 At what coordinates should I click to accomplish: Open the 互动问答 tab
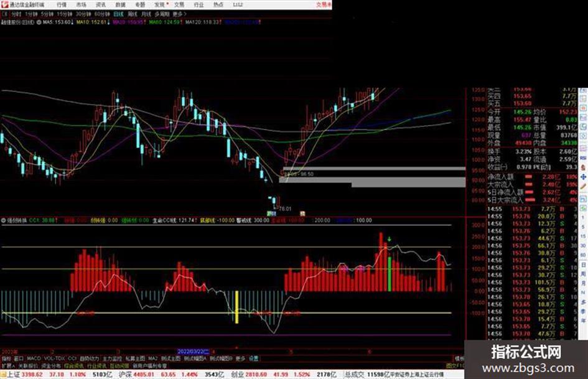(x=119, y=365)
